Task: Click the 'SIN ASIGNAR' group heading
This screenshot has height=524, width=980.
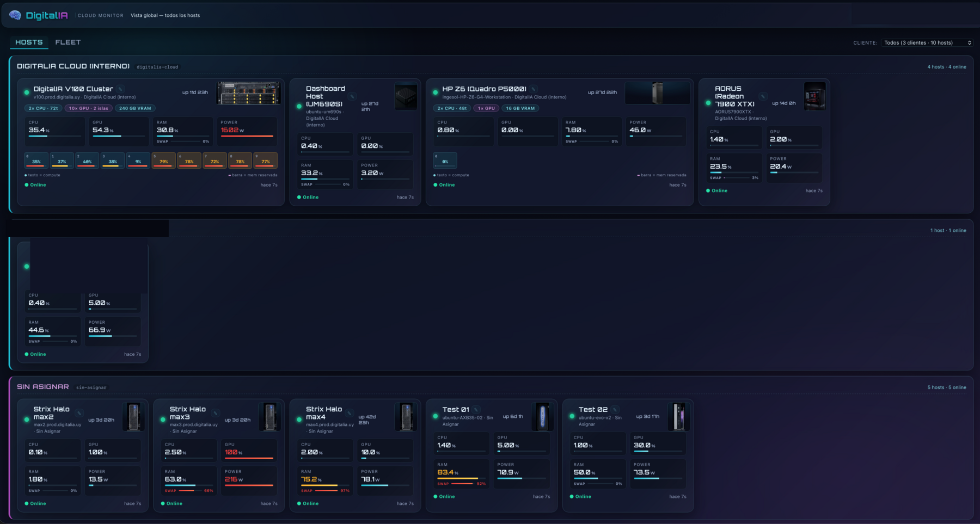Action: (x=43, y=387)
